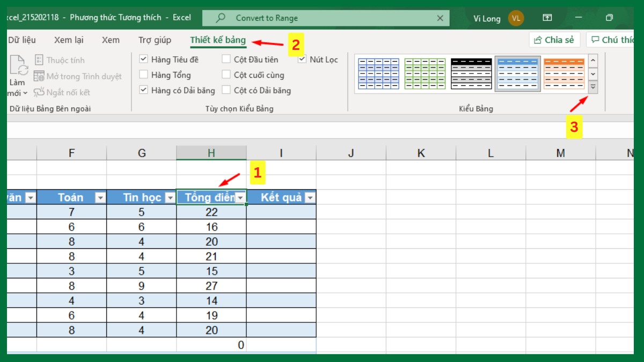Switch to the Thiết kế bảng tab
The width and height of the screenshot is (644, 362).
coord(217,40)
